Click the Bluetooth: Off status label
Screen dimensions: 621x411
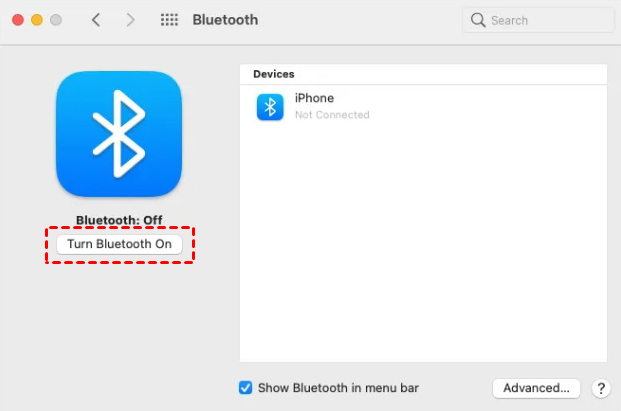(119, 220)
